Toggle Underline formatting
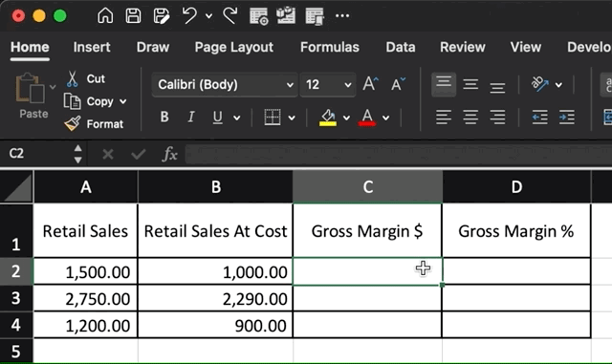The width and height of the screenshot is (612, 364). point(218,118)
